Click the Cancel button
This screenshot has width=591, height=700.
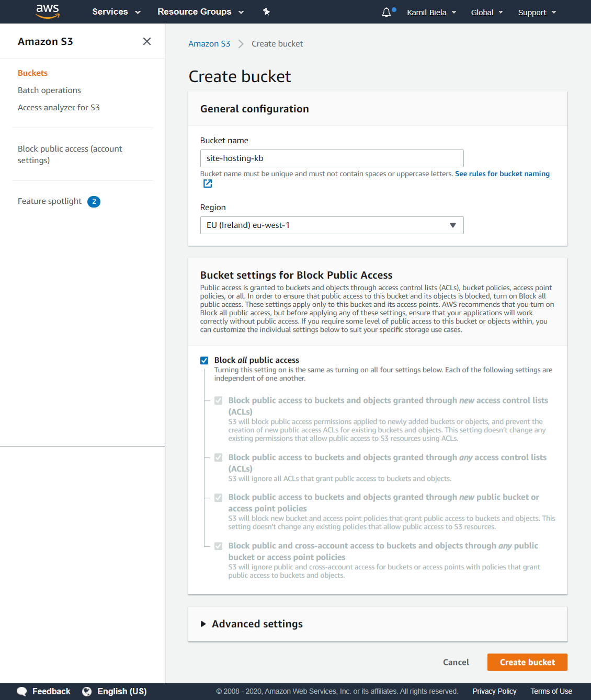click(x=456, y=662)
